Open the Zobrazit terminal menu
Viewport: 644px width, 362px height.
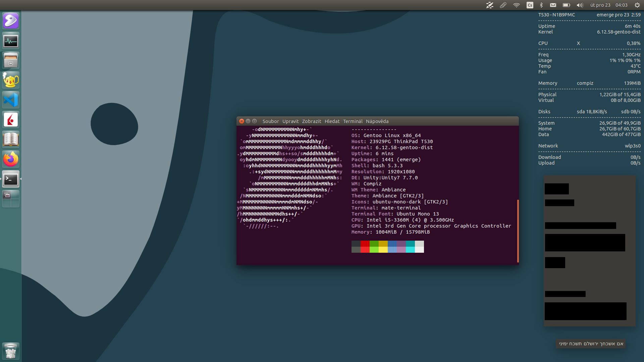pyautogui.click(x=311, y=121)
